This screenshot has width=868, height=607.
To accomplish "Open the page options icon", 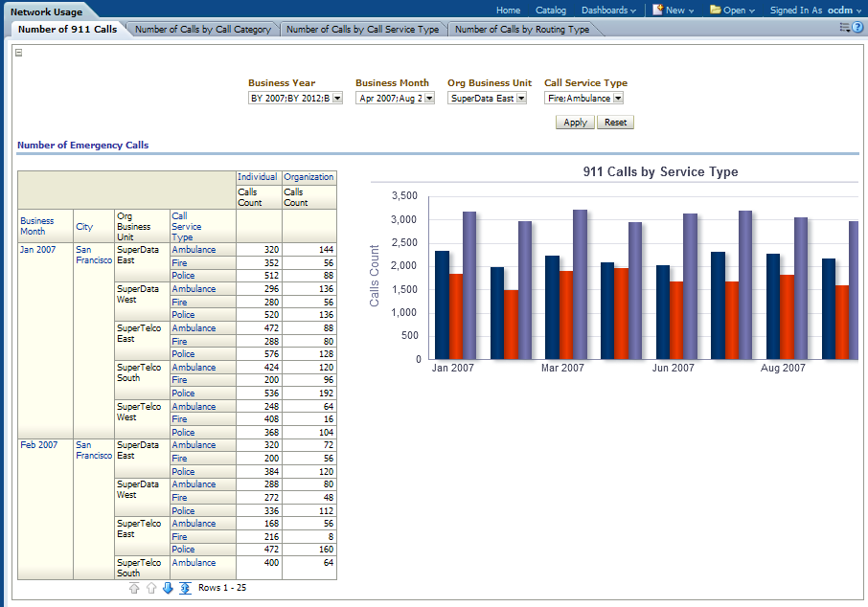I will tap(844, 28).
